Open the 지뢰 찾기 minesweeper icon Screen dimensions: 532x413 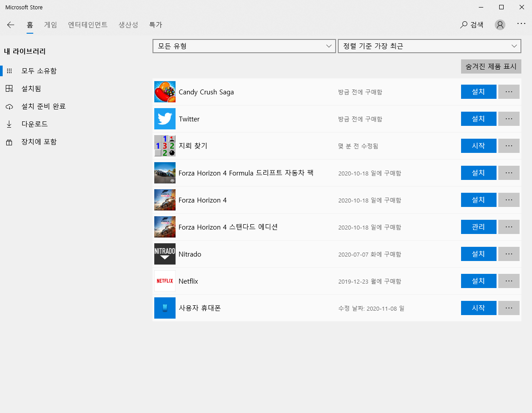(x=165, y=146)
